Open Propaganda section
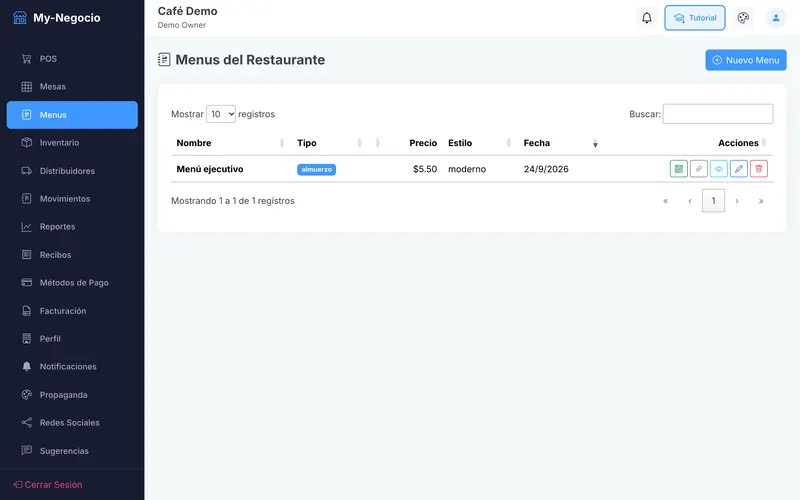The height and width of the screenshot is (500, 800). coord(72,395)
